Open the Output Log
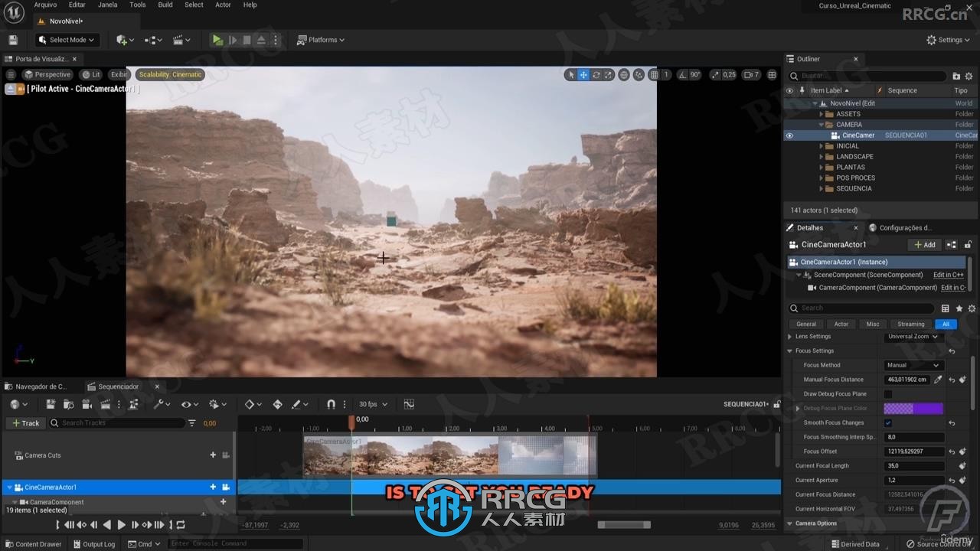Image resolution: width=980 pixels, height=551 pixels. tap(93, 544)
